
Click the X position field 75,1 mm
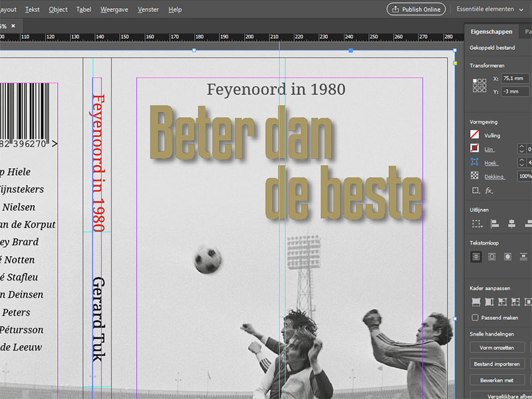click(515, 78)
